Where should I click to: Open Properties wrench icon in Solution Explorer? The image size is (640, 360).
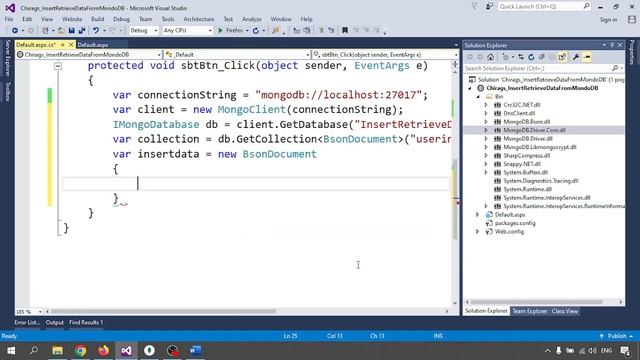click(x=576, y=57)
